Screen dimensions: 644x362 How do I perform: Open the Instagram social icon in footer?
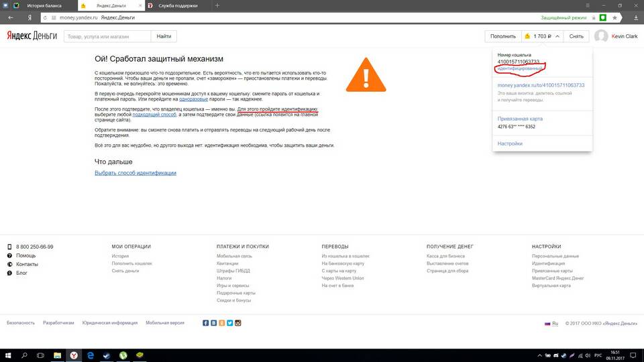[x=237, y=323]
